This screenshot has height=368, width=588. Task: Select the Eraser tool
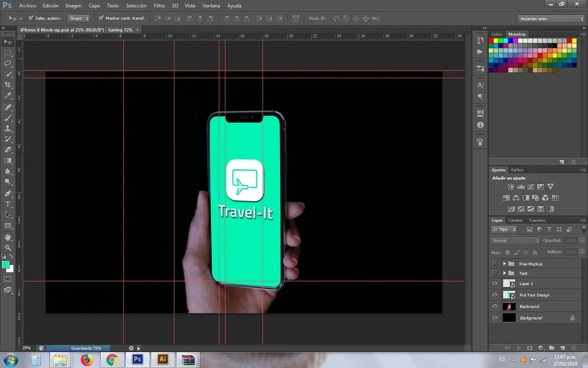[x=8, y=149]
